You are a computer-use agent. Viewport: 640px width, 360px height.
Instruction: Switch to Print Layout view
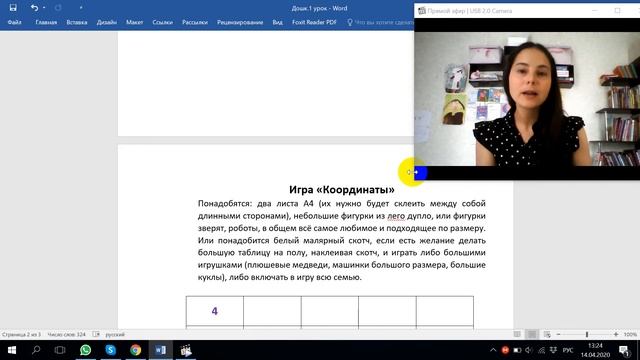532,334
